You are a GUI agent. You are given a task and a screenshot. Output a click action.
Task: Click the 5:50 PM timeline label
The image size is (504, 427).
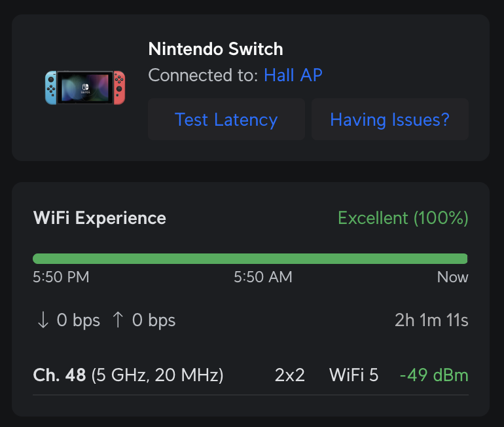coord(61,277)
